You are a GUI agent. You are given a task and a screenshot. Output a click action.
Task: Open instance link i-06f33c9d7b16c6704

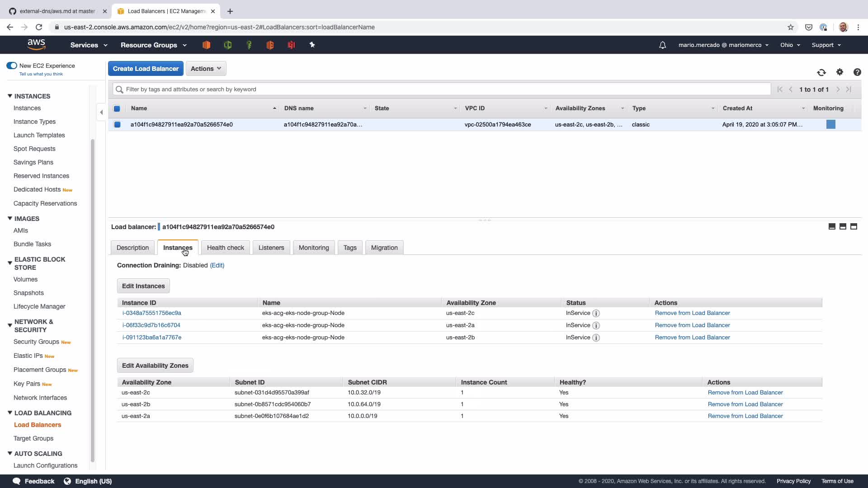151,325
